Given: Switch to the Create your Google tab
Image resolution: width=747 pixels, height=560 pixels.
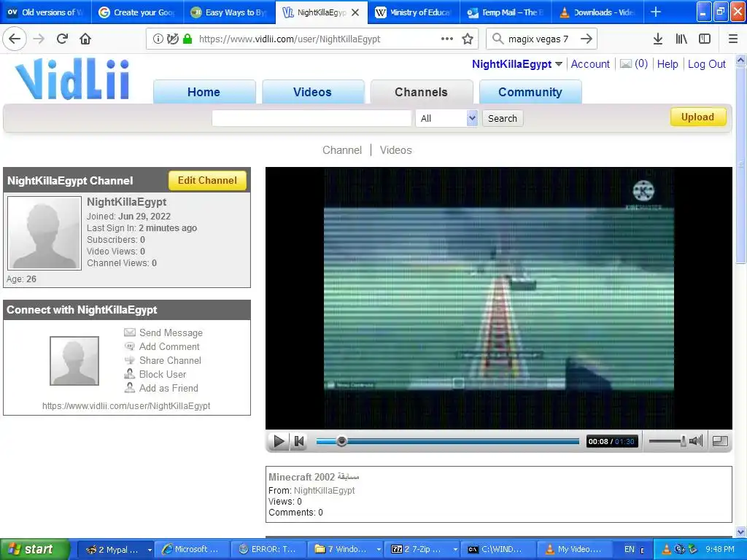Looking at the screenshot, I should pos(137,12).
